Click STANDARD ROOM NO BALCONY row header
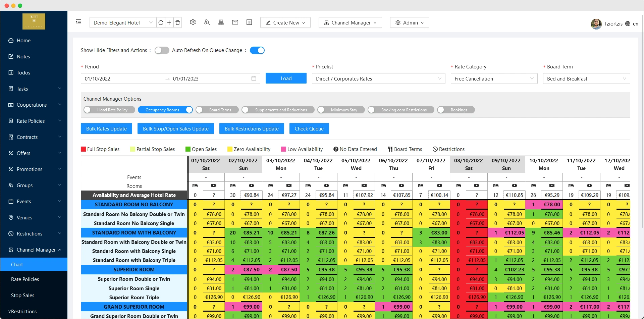Viewport: 644px width, 319px height. 134,204
